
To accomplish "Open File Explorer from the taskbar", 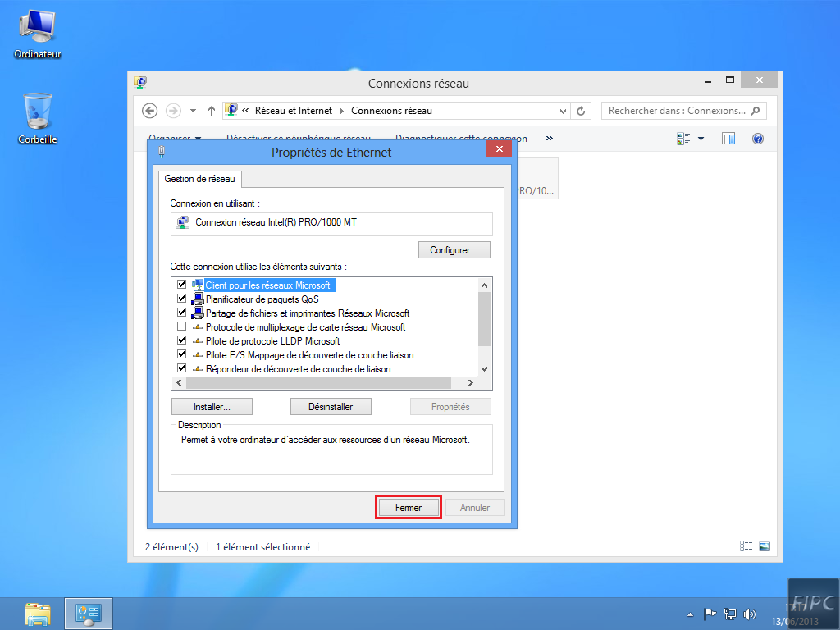I will (38, 614).
